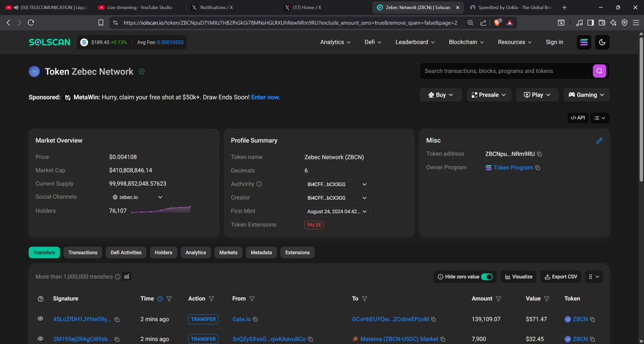Screen dimensions: 644x344
Task: Click the 'Enter now.' sponsored link
Action: [266, 97]
